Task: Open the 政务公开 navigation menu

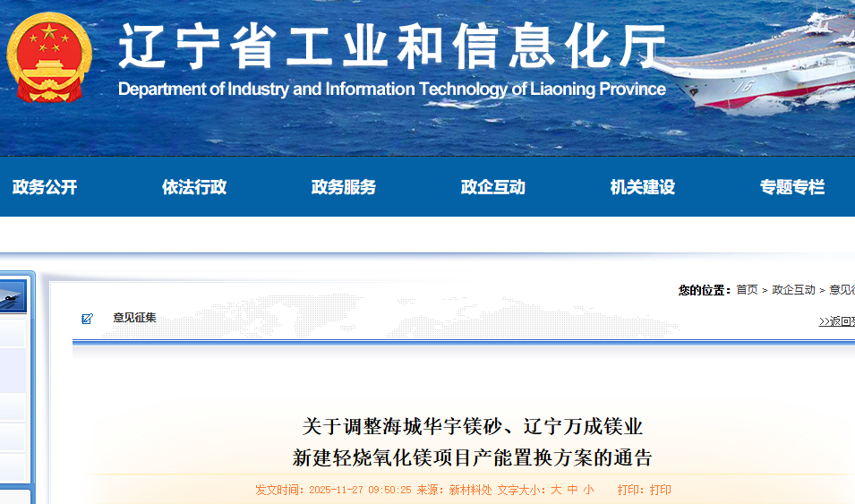Action: point(45,187)
